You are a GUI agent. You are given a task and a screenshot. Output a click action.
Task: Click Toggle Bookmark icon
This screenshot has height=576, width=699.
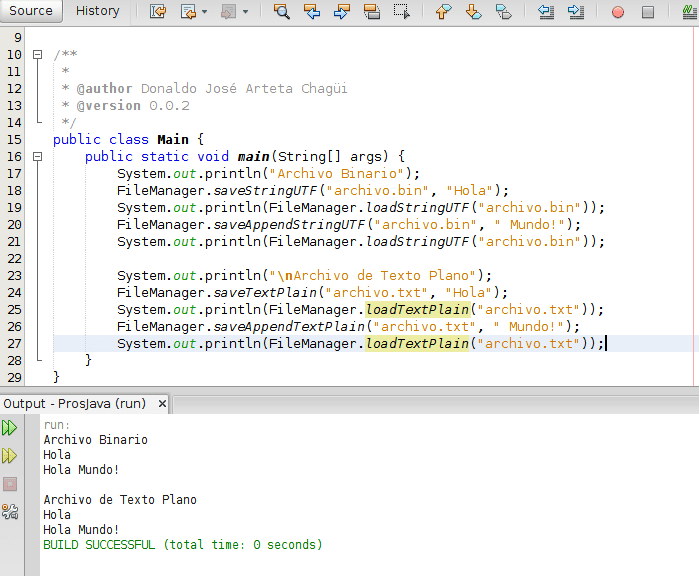504,11
